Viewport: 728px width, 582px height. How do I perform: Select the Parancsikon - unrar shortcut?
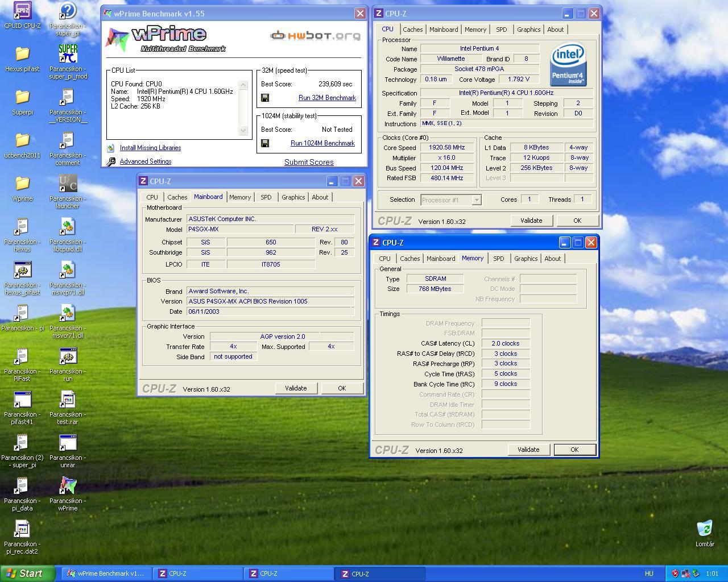[x=68, y=450]
